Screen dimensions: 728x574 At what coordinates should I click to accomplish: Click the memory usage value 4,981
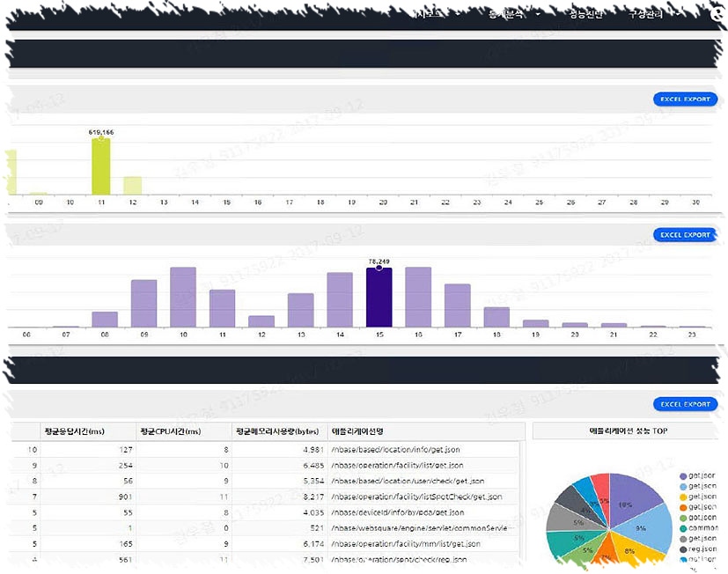[313, 450]
